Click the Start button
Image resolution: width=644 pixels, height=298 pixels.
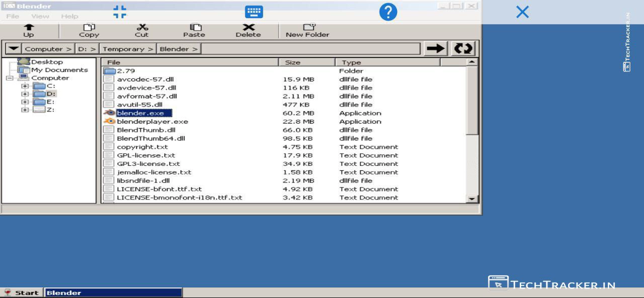pos(21,292)
